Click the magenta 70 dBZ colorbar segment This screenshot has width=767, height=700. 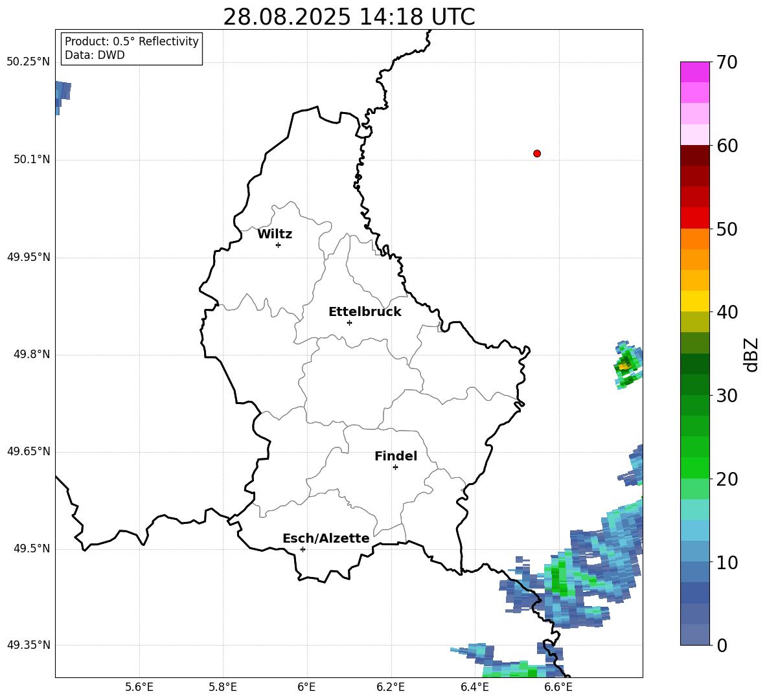click(694, 72)
